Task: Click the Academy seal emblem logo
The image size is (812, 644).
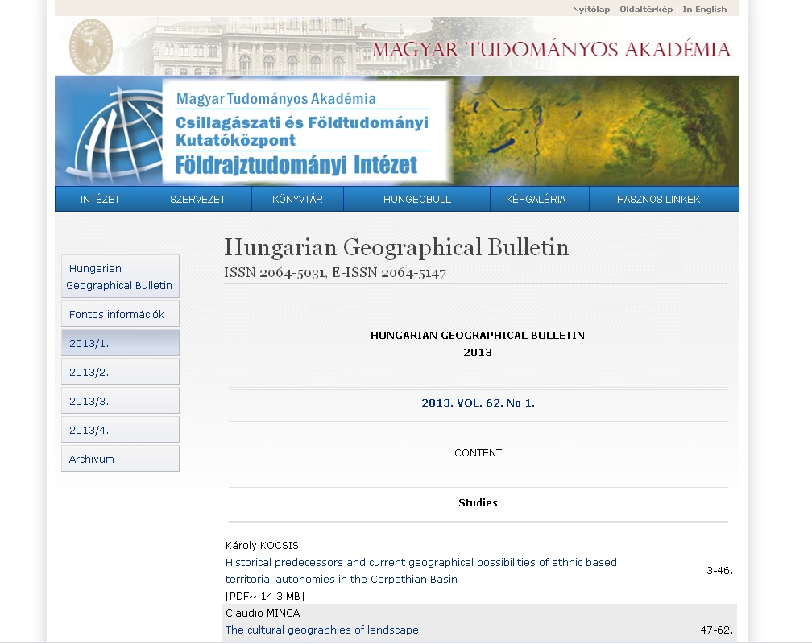Action: click(90, 47)
